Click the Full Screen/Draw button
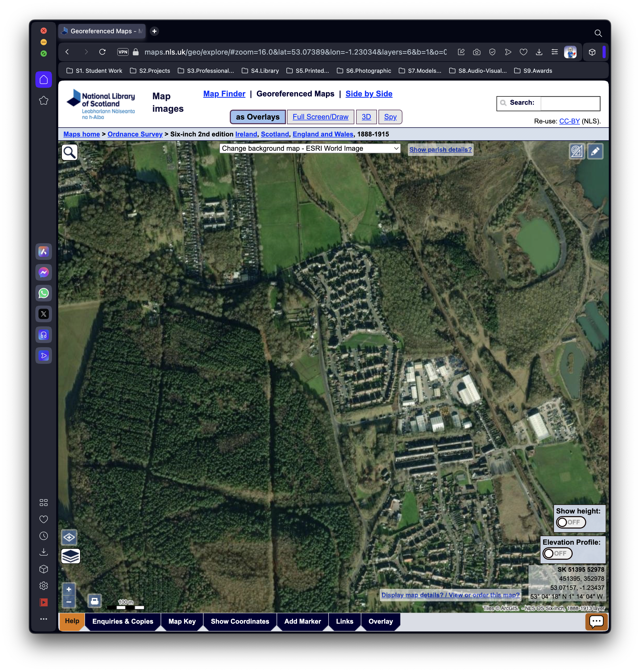Screen dimensions: 640x672 pyautogui.click(x=320, y=117)
